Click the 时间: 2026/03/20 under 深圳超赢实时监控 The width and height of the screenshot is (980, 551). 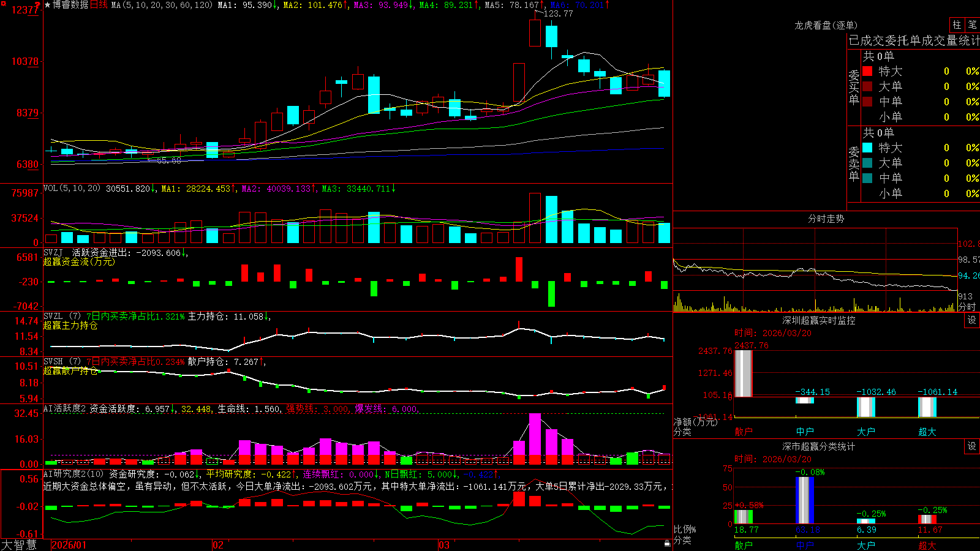click(772, 333)
